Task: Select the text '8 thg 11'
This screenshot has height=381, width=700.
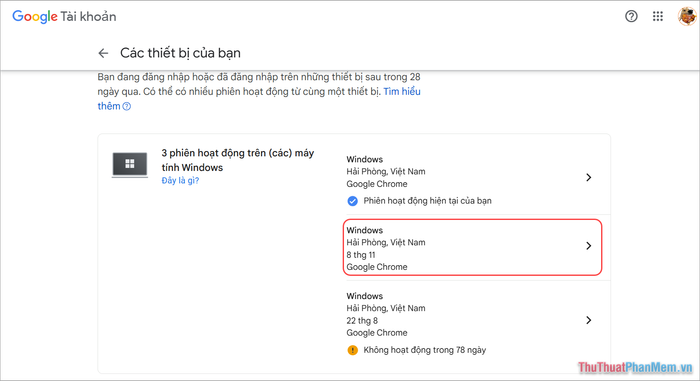Action: (x=361, y=255)
